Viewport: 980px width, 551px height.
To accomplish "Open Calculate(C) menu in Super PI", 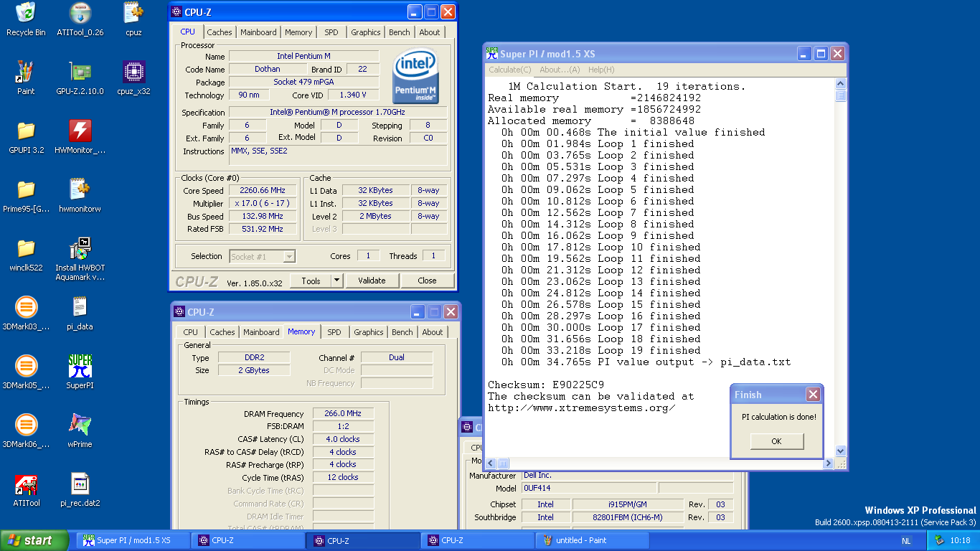I will tap(510, 70).
